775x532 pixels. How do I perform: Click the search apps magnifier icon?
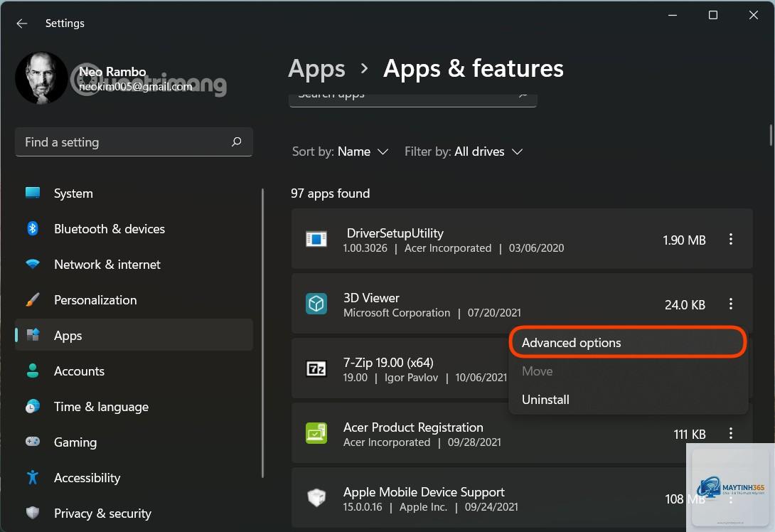pos(523,94)
